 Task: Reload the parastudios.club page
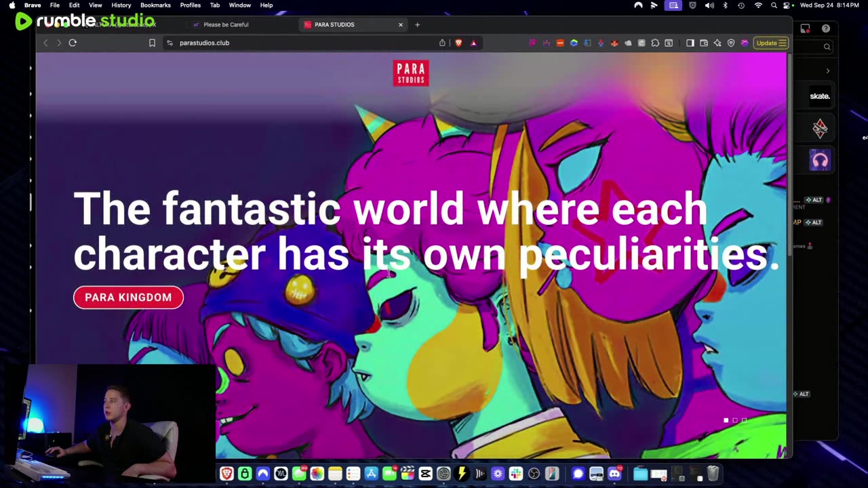pos(73,43)
